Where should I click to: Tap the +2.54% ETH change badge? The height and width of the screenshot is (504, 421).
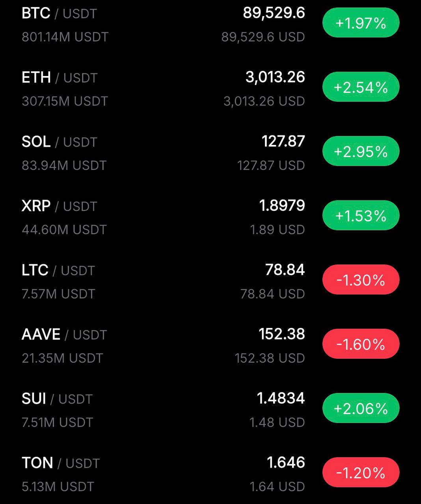point(361,87)
